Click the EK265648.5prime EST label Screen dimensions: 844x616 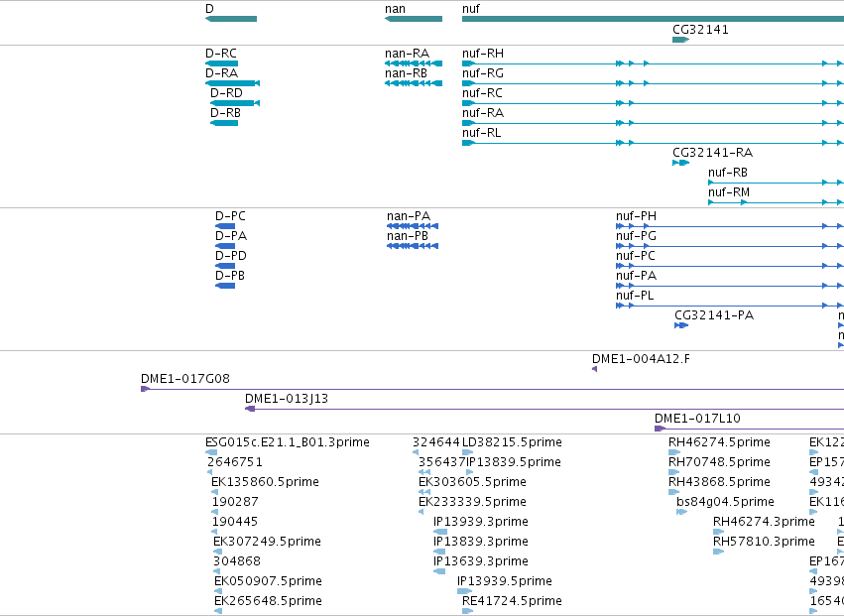pyautogui.click(x=268, y=601)
